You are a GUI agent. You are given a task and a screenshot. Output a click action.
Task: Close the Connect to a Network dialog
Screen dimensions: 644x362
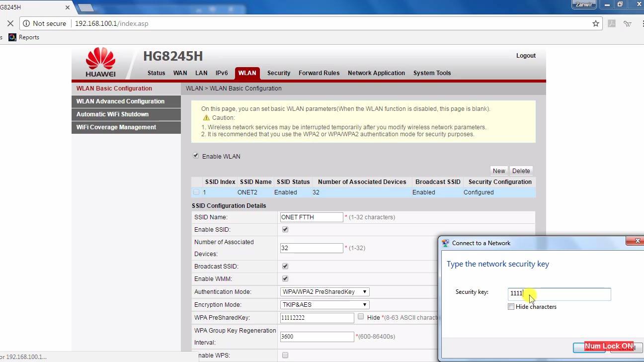(x=637, y=241)
